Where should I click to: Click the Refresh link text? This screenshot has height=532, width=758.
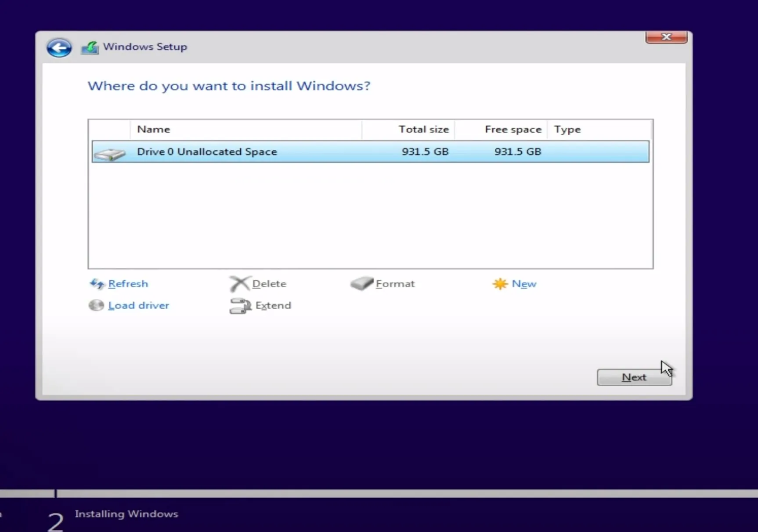[x=128, y=284]
